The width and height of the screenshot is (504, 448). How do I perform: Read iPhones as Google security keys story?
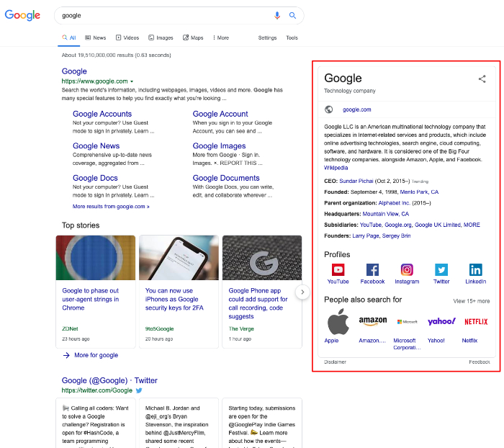coord(174,299)
